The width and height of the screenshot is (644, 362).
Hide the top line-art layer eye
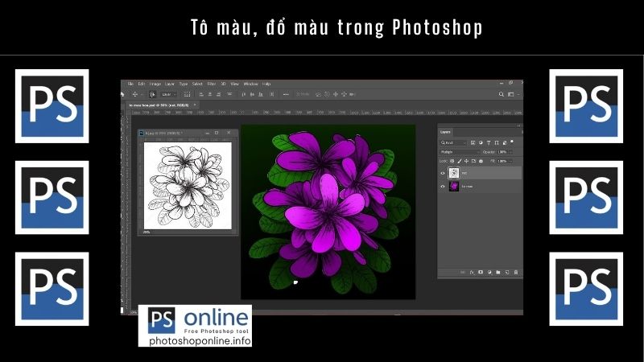pyautogui.click(x=443, y=173)
